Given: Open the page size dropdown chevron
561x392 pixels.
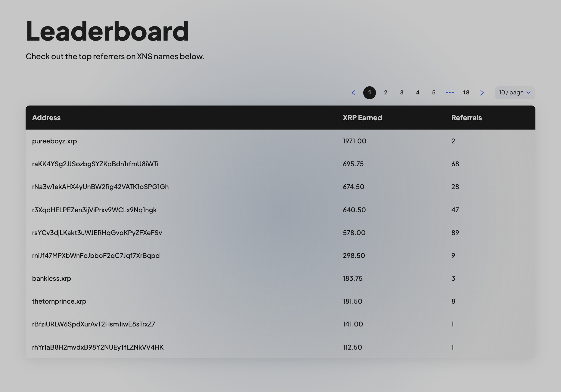Looking at the screenshot, I should [x=528, y=93].
